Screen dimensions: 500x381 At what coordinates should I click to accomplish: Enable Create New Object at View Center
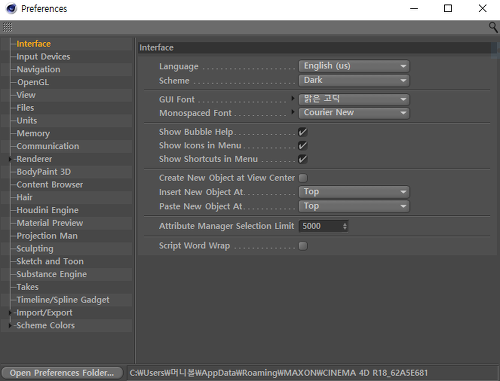303,178
